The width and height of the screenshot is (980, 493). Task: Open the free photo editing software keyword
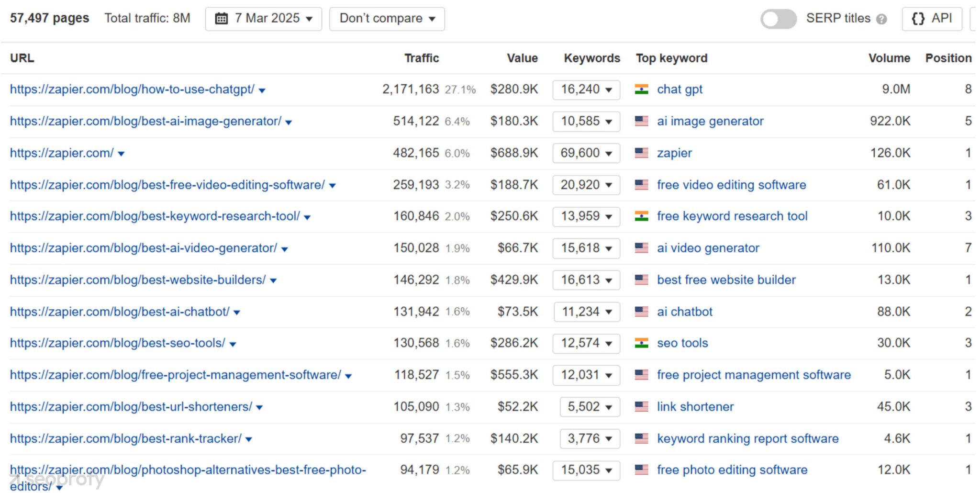pyautogui.click(x=732, y=470)
